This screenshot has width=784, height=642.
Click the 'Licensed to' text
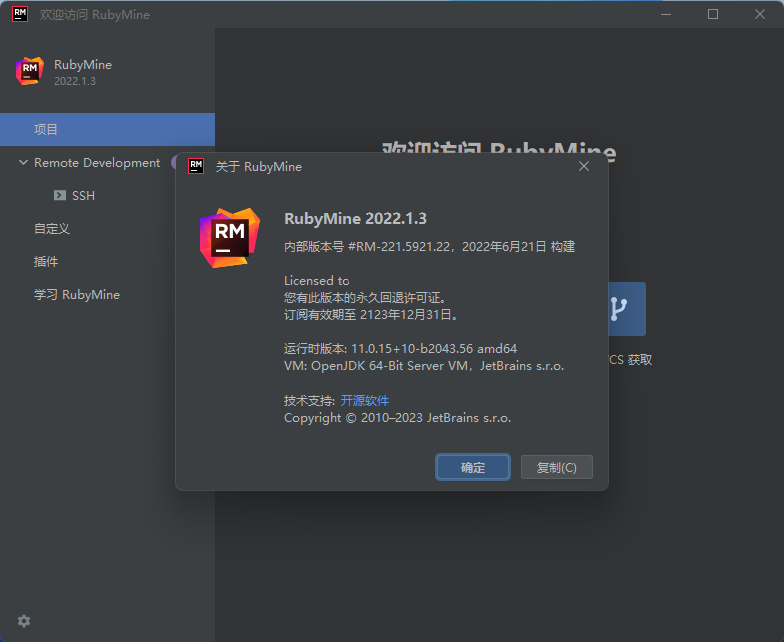316,280
